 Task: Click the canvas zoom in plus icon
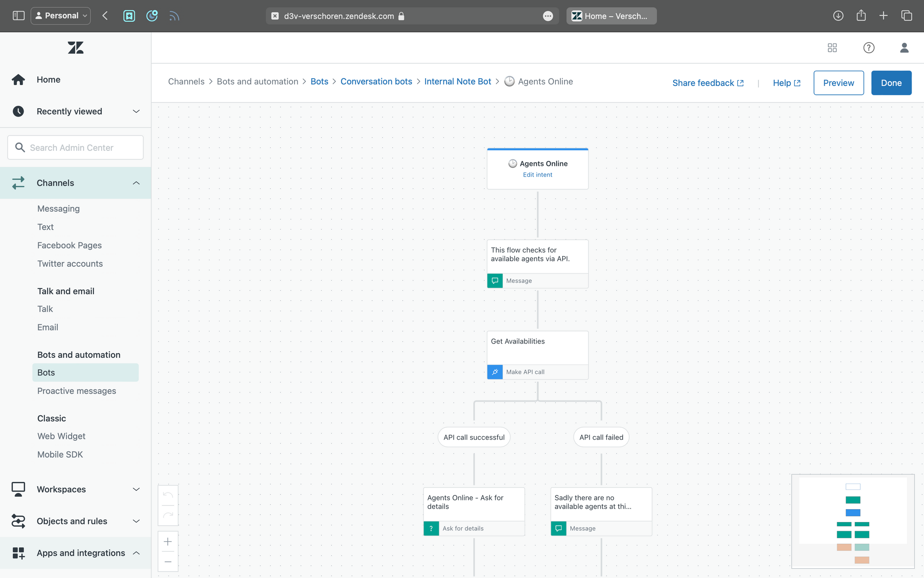[x=168, y=541]
